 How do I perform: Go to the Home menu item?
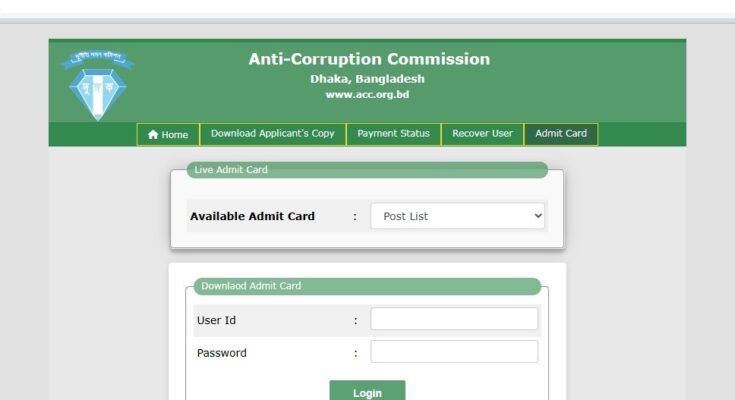pyautogui.click(x=168, y=134)
